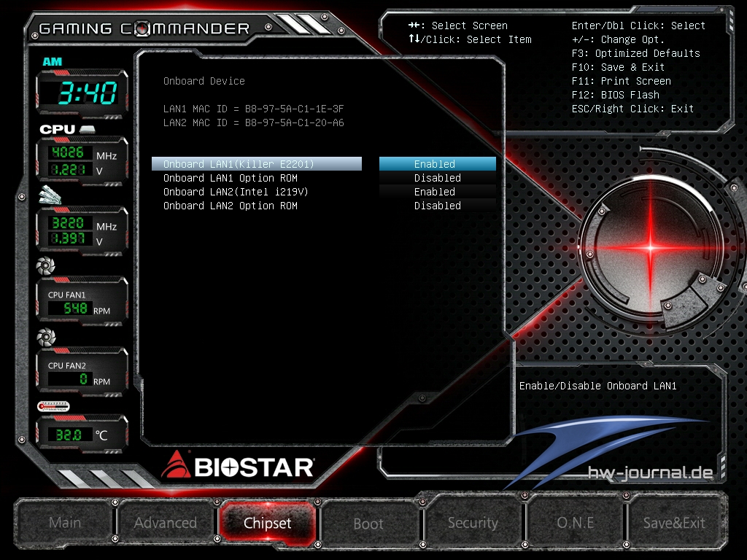Switch to the Advanced tab
Image resolution: width=747 pixels, height=560 pixels.
coord(166,523)
